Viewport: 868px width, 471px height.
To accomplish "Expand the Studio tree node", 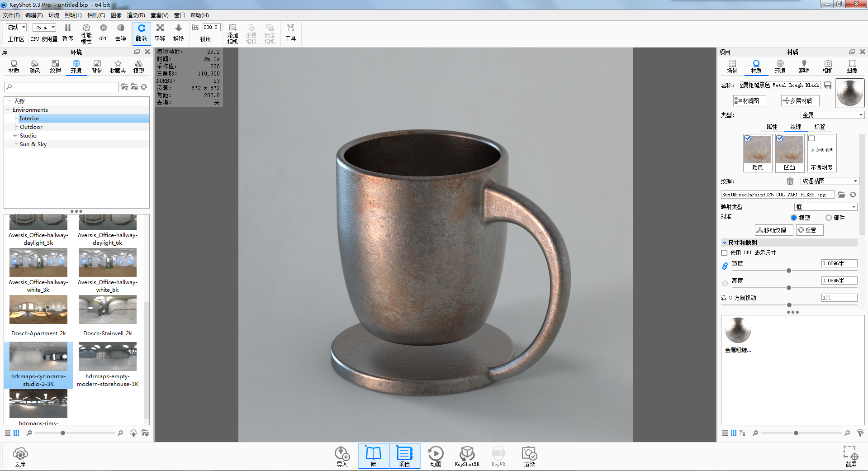I will [x=15, y=136].
